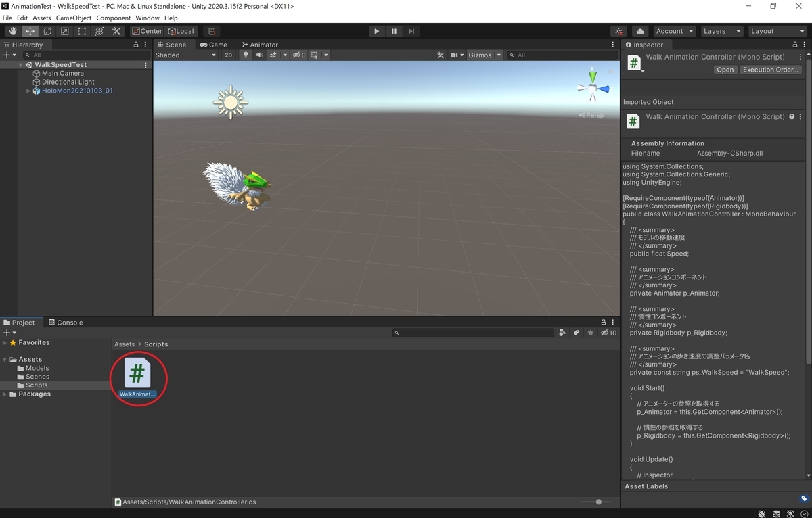Open the Assets menu
812x518 pixels.
pyautogui.click(x=41, y=18)
